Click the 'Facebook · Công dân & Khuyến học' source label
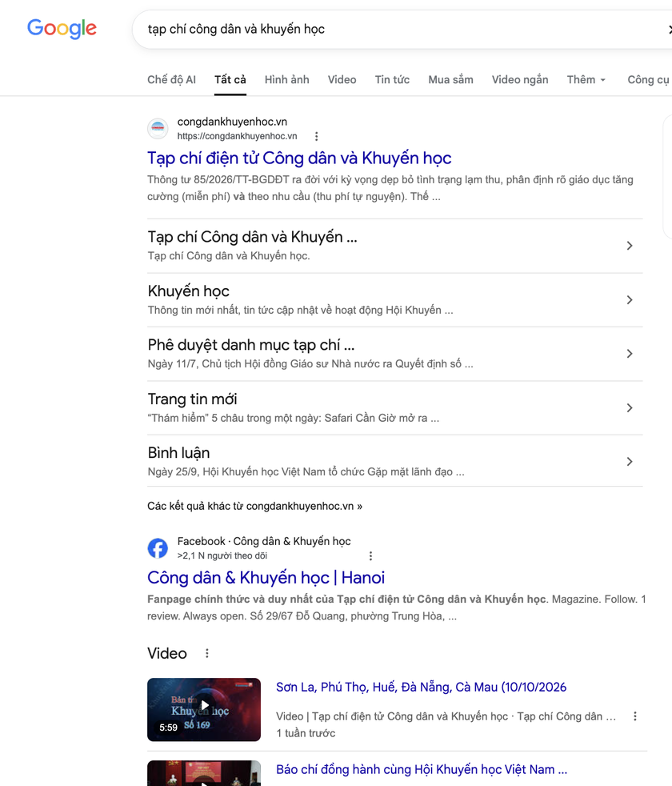The image size is (672, 786). 264,541
